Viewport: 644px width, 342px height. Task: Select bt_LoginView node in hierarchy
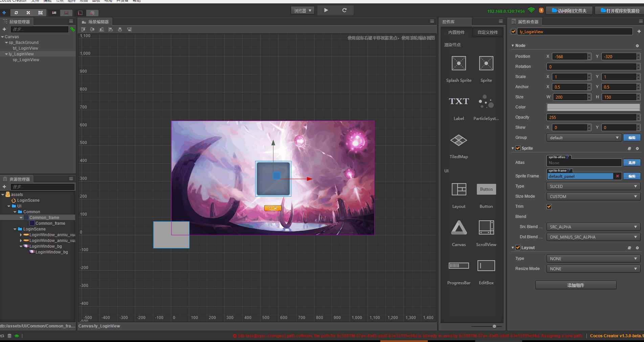(x=25, y=48)
